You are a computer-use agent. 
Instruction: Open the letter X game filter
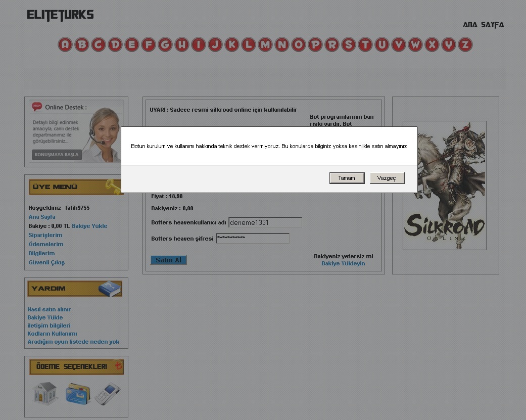pos(432,44)
